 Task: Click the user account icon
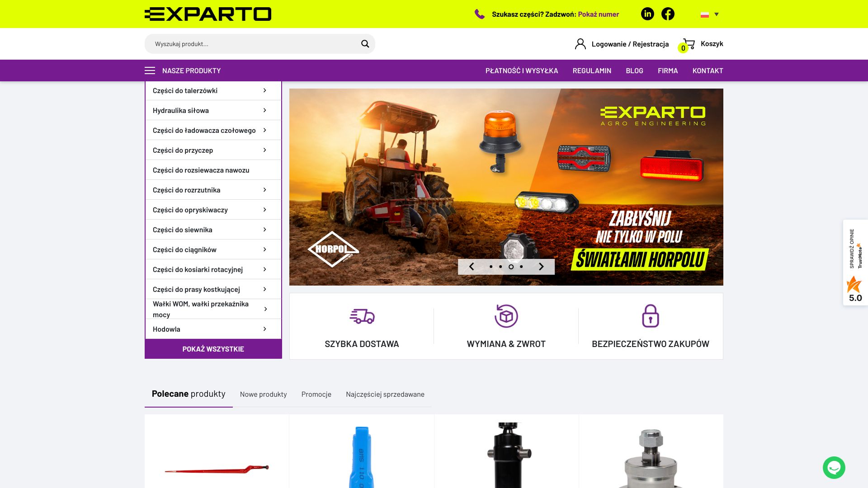[580, 44]
